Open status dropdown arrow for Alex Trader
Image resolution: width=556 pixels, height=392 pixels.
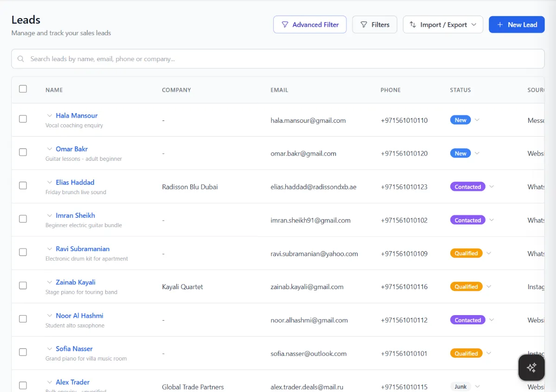click(478, 386)
